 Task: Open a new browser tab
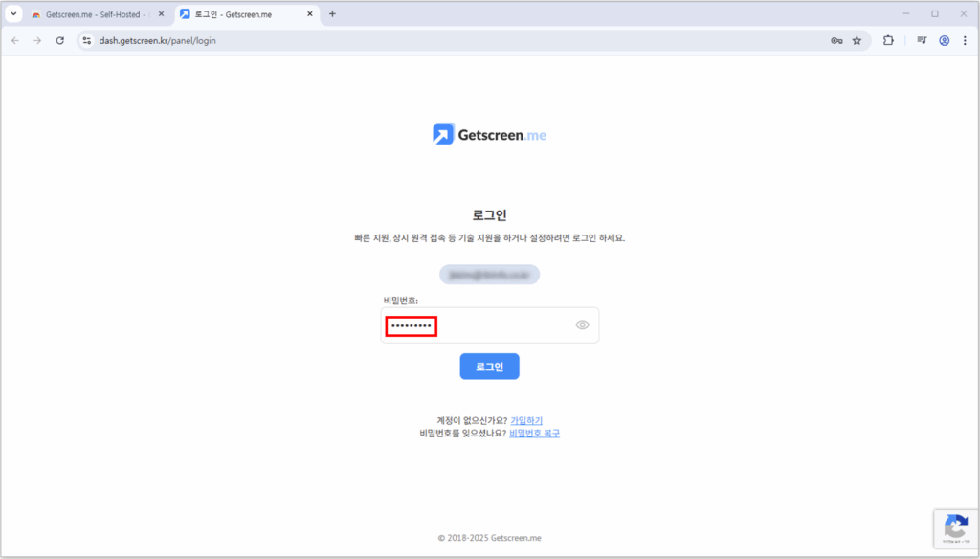332,13
